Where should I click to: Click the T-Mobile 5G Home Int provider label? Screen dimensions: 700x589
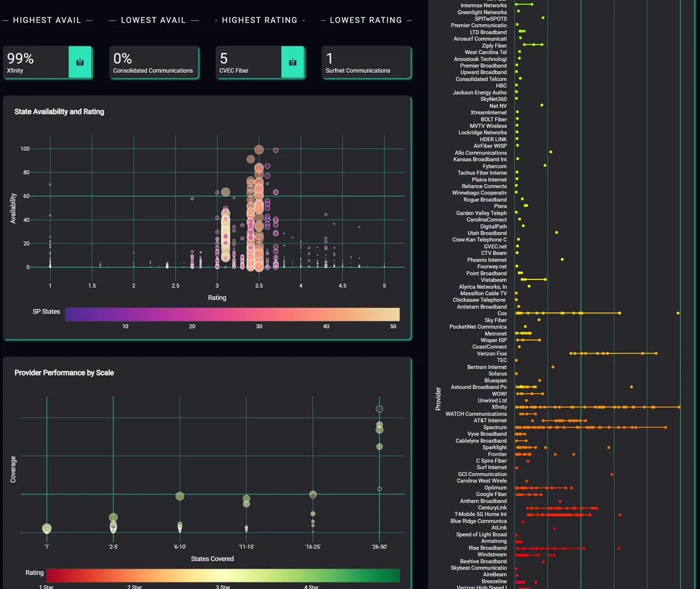click(x=481, y=514)
